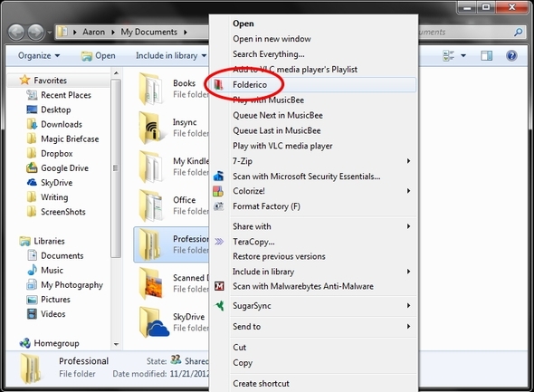
Task: Click the SugarSync hummingbird icon
Action: click(219, 305)
